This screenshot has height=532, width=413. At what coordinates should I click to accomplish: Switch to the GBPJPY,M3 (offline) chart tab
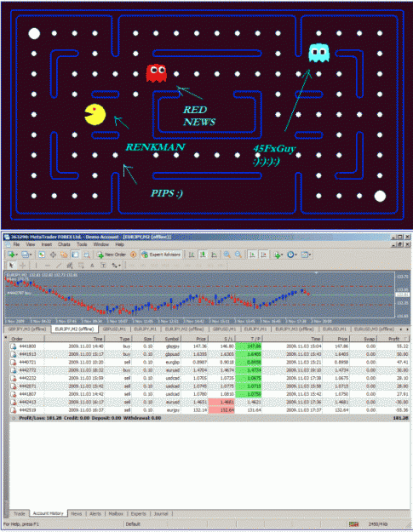pyautogui.click(x=27, y=329)
